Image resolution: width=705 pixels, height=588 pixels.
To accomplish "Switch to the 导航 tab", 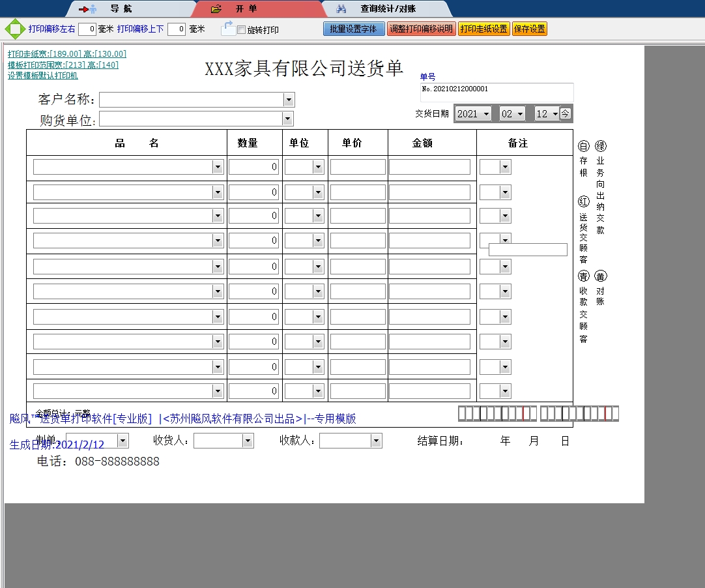I will (121, 9).
